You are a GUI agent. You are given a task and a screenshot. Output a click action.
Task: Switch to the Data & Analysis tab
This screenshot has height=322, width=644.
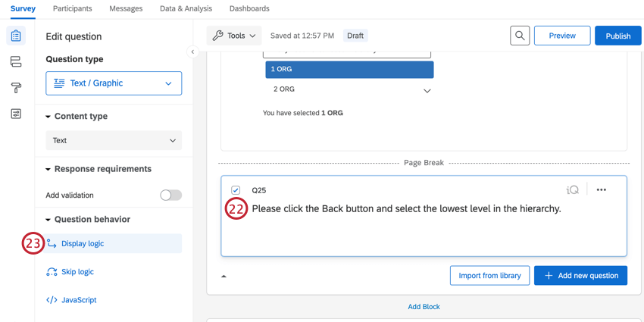[186, 8]
